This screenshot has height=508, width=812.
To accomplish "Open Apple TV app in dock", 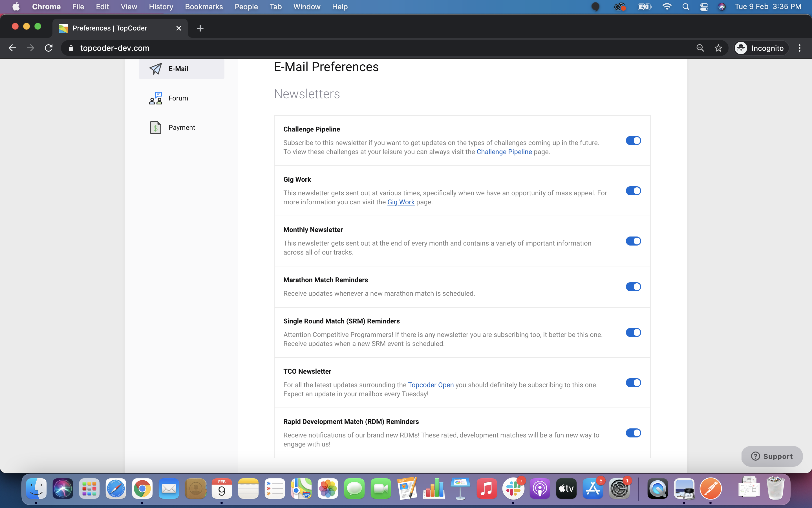I will [x=566, y=488].
